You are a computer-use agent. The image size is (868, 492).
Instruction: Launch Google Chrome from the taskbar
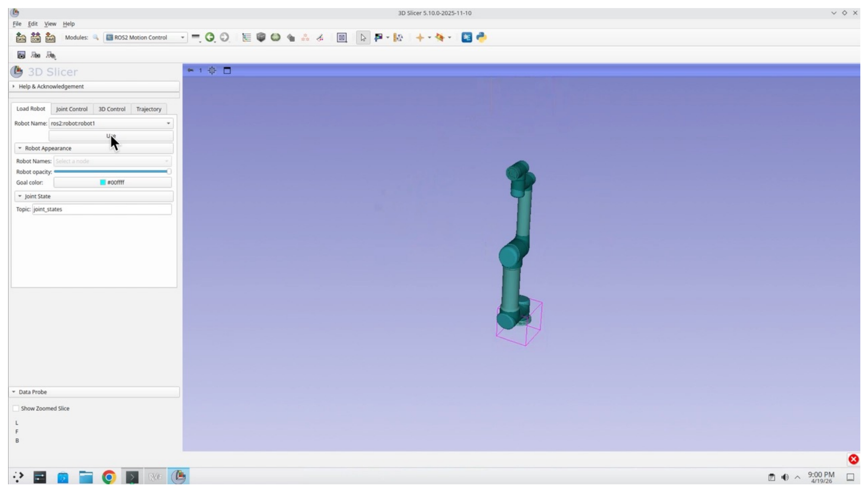[x=109, y=477]
